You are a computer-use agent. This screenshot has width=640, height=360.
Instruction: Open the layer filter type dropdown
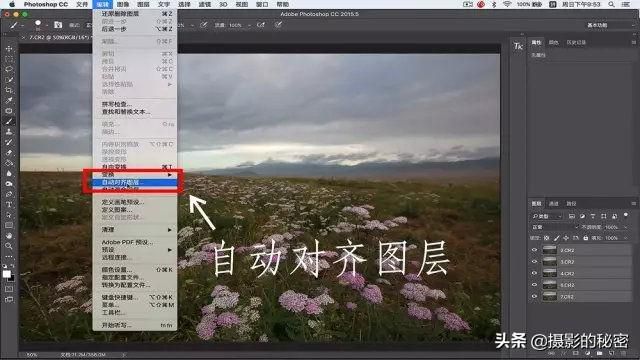[546, 216]
